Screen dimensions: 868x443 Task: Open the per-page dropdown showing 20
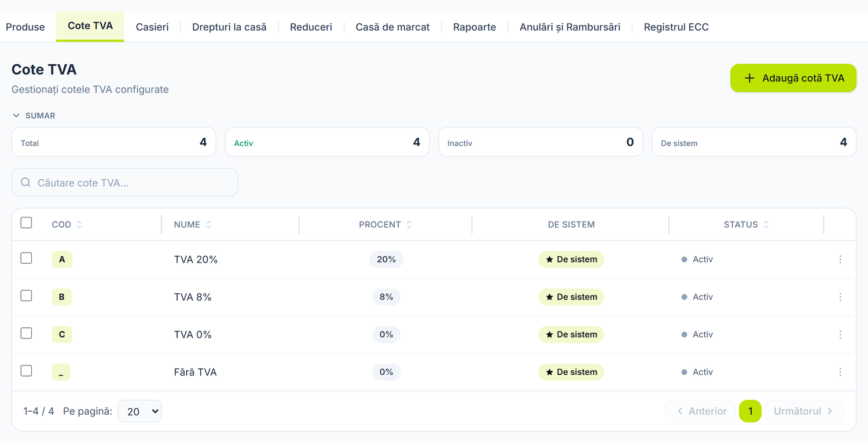click(x=139, y=411)
